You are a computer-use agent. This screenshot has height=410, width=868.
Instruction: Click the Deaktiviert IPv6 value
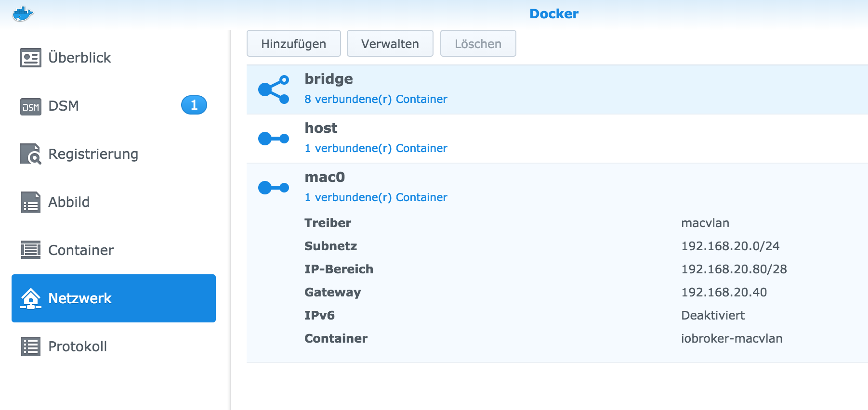713,315
